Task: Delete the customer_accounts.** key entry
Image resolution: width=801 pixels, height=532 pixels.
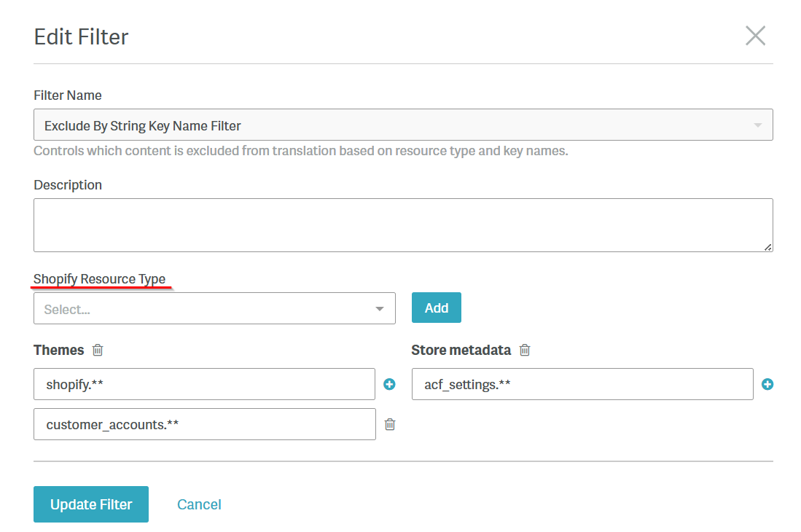Action: 389,424
